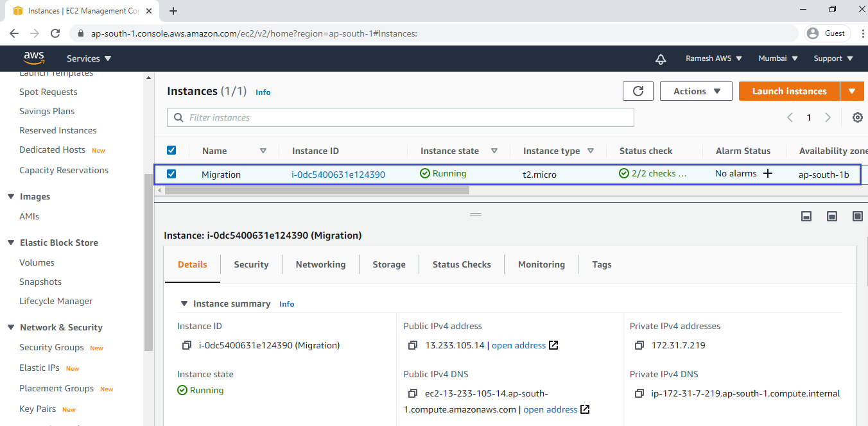The width and height of the screenshot is (868, 426).
Task: Sort by Name column arrow
Action: (x=263, y=151)
